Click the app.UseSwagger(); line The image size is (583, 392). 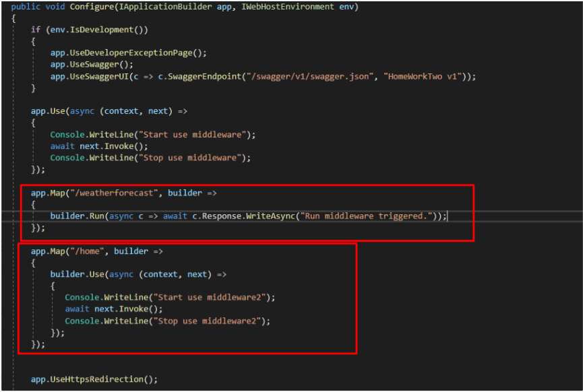(x=92, y=65)
